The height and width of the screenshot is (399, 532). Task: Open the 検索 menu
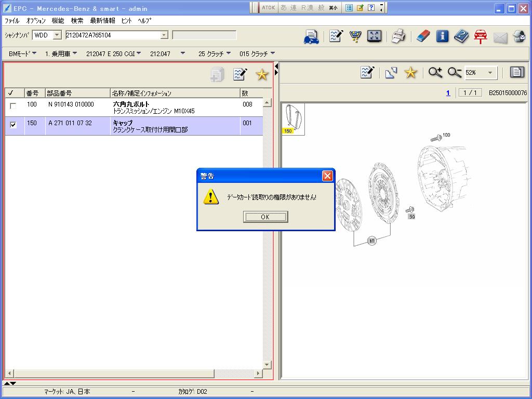[x=77, y=21]
